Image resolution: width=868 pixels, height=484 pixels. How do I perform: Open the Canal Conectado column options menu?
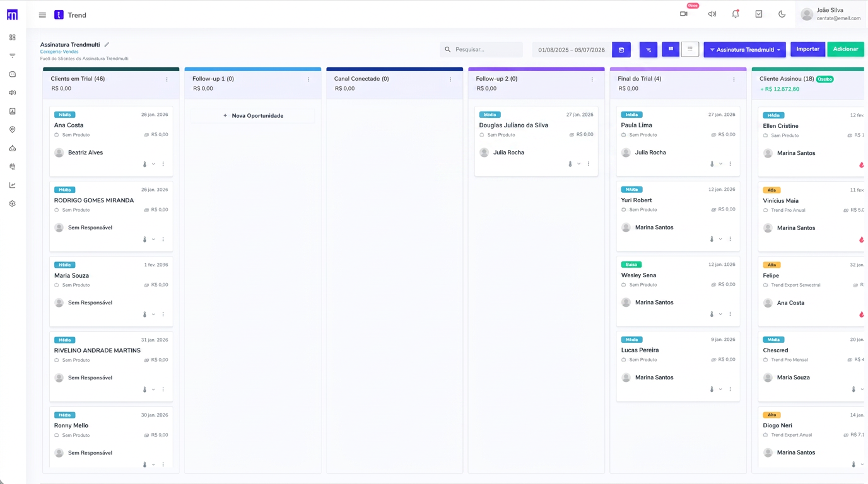(x=450, y=79)
